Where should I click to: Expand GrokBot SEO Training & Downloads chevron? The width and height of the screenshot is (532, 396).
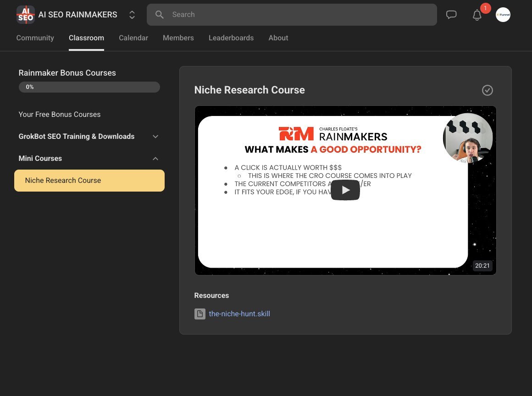tap(155, 137)
